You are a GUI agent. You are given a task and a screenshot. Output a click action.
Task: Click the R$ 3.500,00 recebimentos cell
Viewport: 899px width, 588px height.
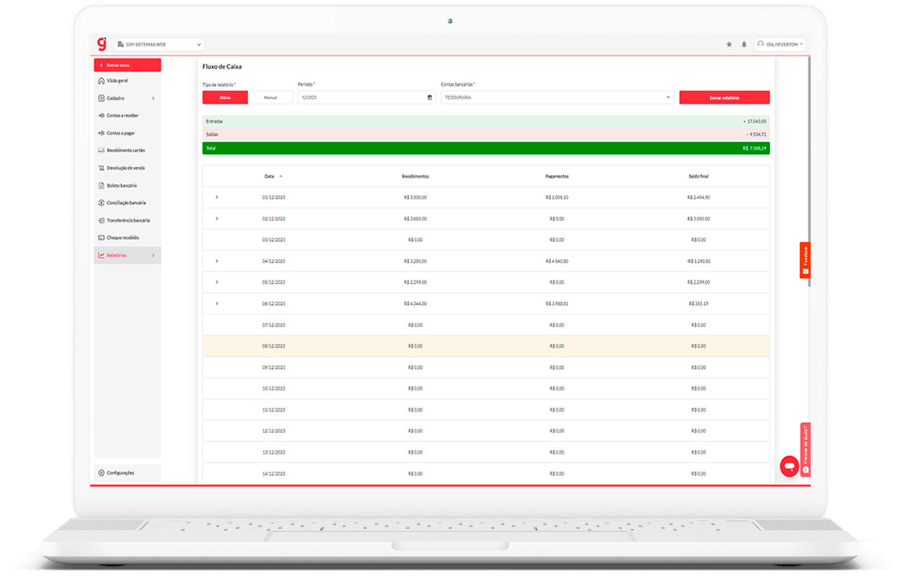(x=415, y=197)
